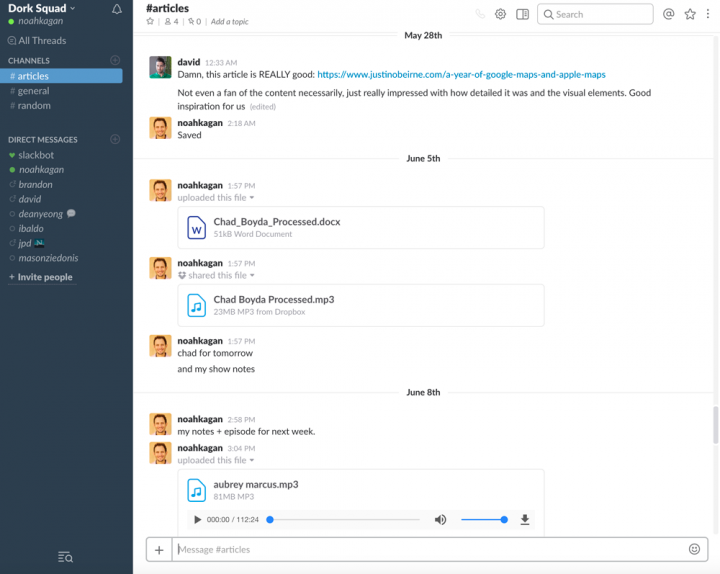
Task: Open All Threads view
Action: (37, 40)
